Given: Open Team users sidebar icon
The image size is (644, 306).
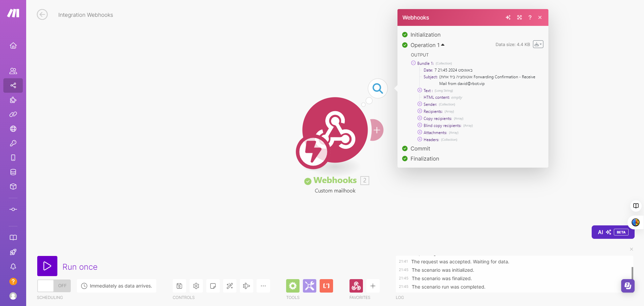Looking at the screenshot, I should click(x=13, y=71).
